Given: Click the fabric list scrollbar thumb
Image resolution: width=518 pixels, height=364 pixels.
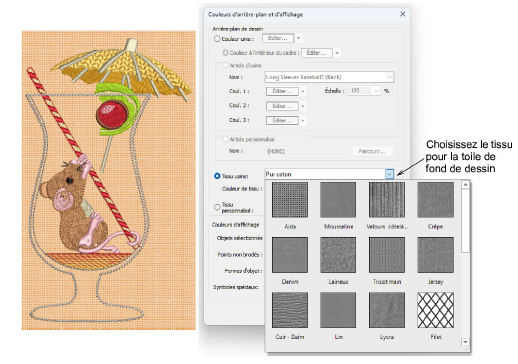Looking at the screenshot, I should [465, 220].
